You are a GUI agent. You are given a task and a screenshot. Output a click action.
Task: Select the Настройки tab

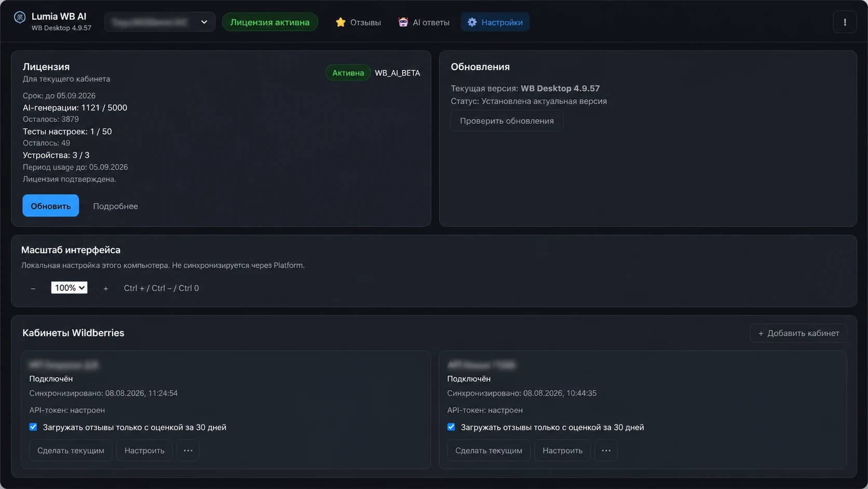pos(495,22)
